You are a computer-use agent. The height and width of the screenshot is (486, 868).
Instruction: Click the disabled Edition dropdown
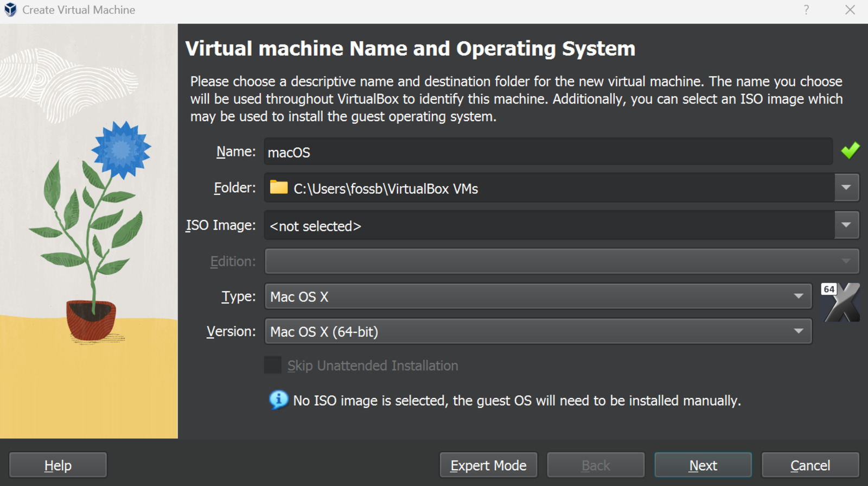tap(561, 261)
